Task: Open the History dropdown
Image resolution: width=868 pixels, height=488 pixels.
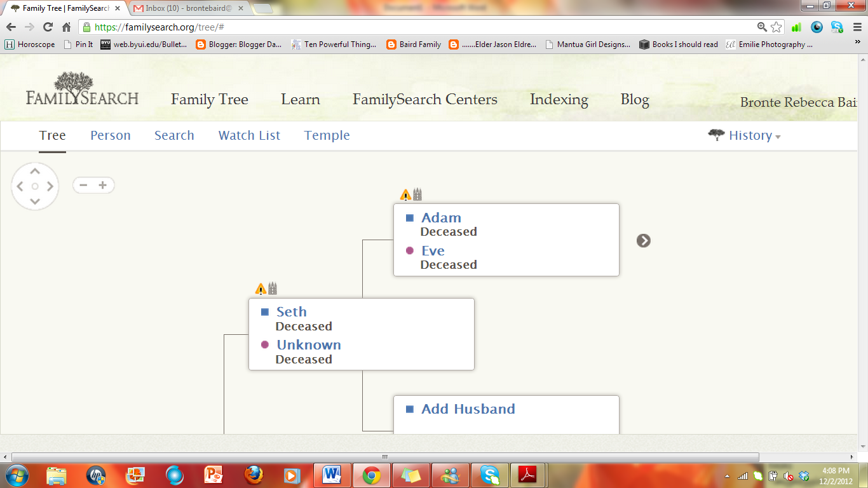Action: 750,135
